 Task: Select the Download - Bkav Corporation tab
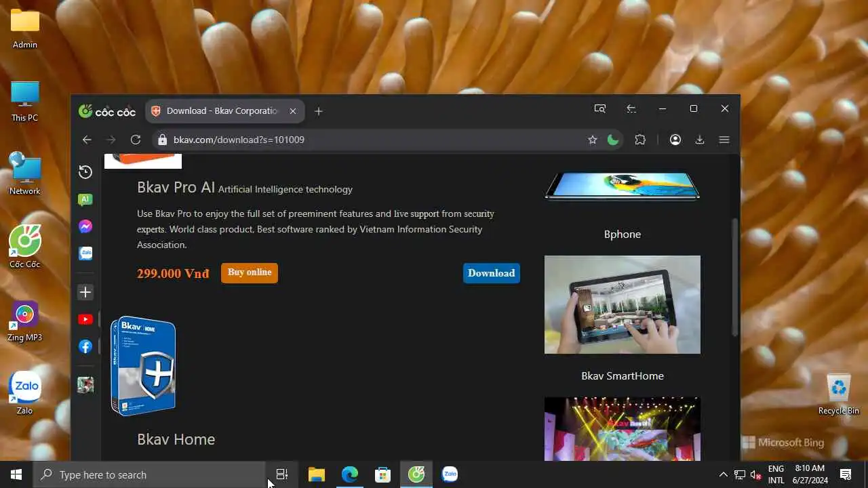pyautogui.click(x=223, y=111)
